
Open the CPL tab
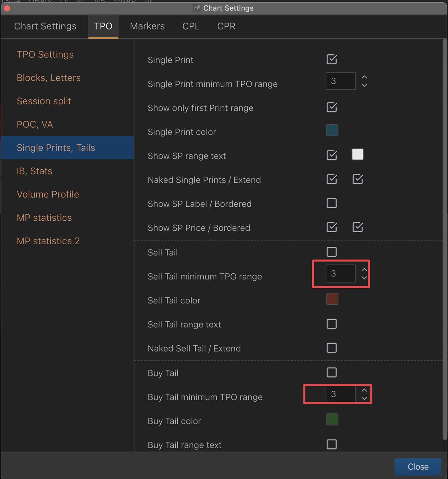191,26
